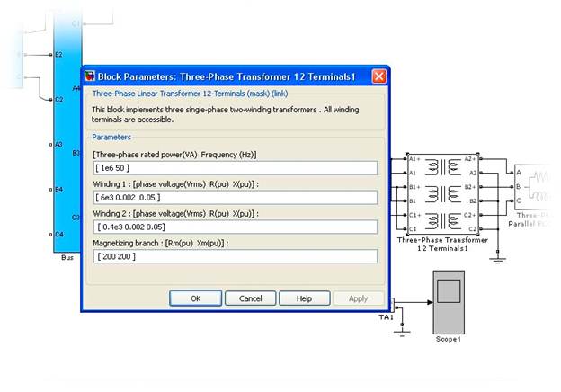
Task: Click the Cancel button
Action: tap(251, 298)
